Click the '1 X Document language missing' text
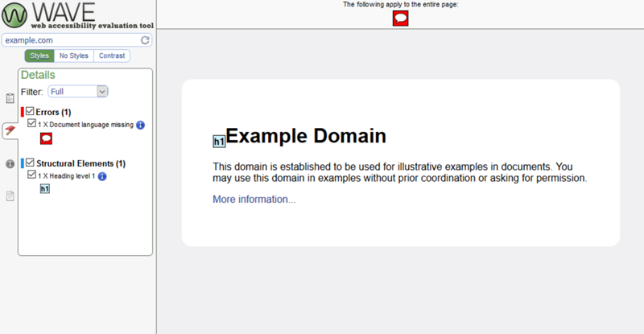This screenshot has height=334, width=644. pyautogui.click(x=85, y=125)
